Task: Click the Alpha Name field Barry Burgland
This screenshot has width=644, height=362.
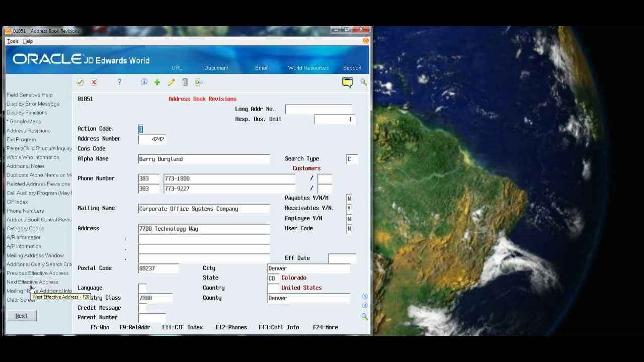Action: click(x=204, y=159)
